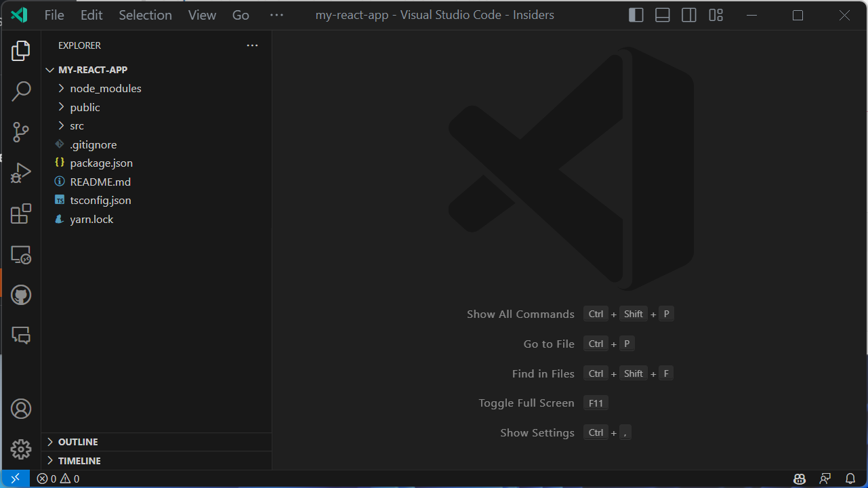
Task: Open the Source Control view
Action: [21, 132]
